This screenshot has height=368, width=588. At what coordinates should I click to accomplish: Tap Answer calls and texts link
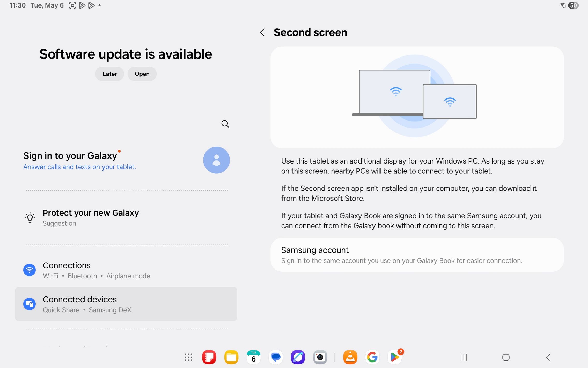coord(79,167)
